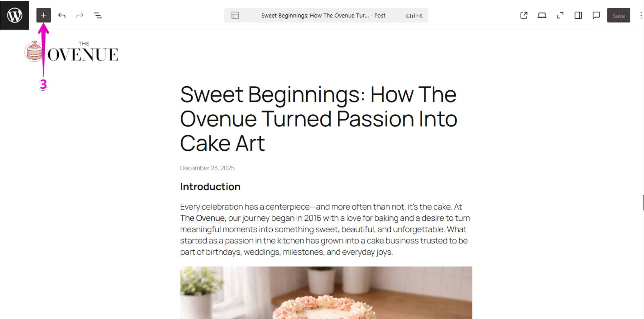Select the Introduction heading

210,187
